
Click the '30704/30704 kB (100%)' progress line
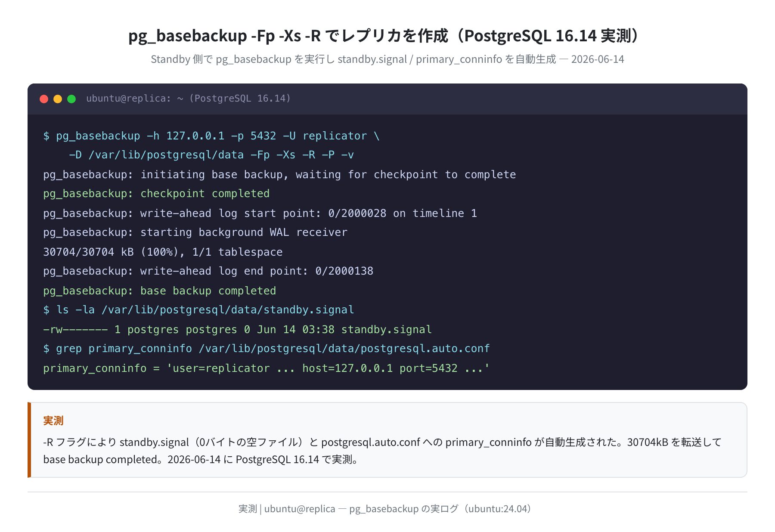click(163, 252)
